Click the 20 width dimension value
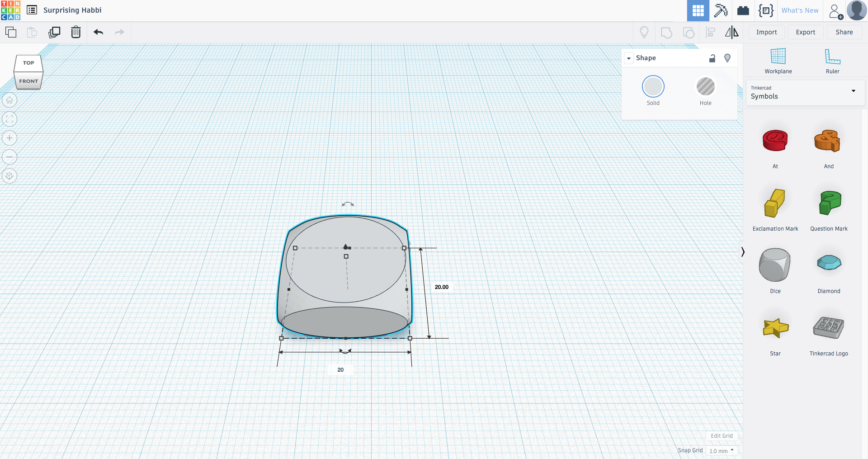Image resolution: width=868 pixels, height=459 pixels. point(340,370)
